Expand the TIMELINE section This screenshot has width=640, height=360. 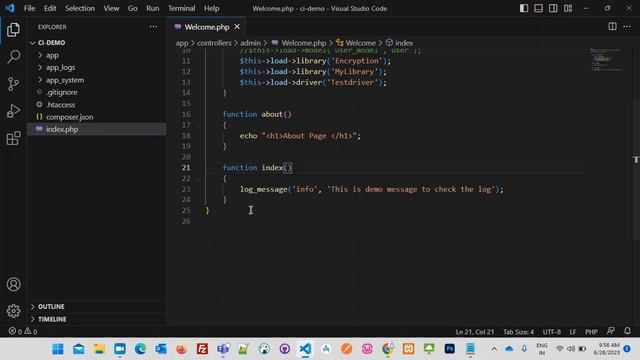(x=97, y=319)
